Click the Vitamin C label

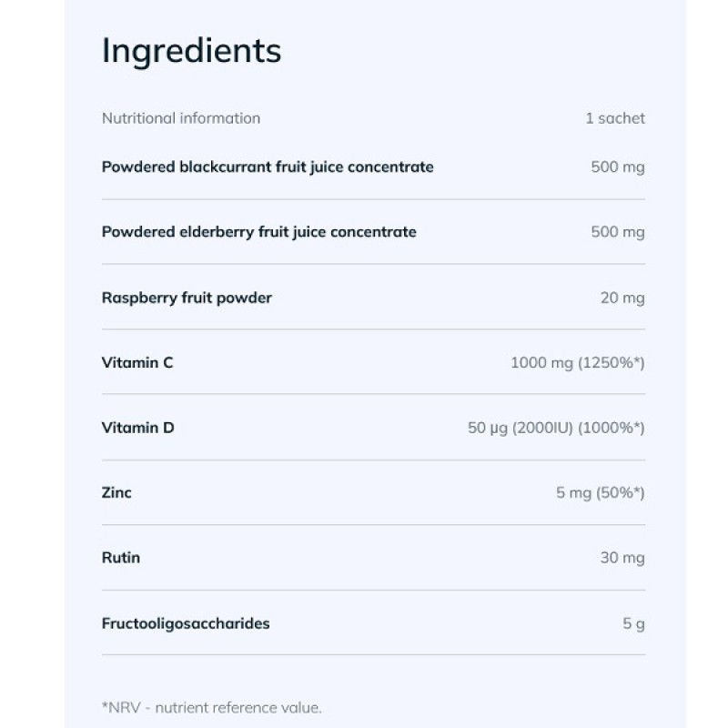(x=137, y=363)
